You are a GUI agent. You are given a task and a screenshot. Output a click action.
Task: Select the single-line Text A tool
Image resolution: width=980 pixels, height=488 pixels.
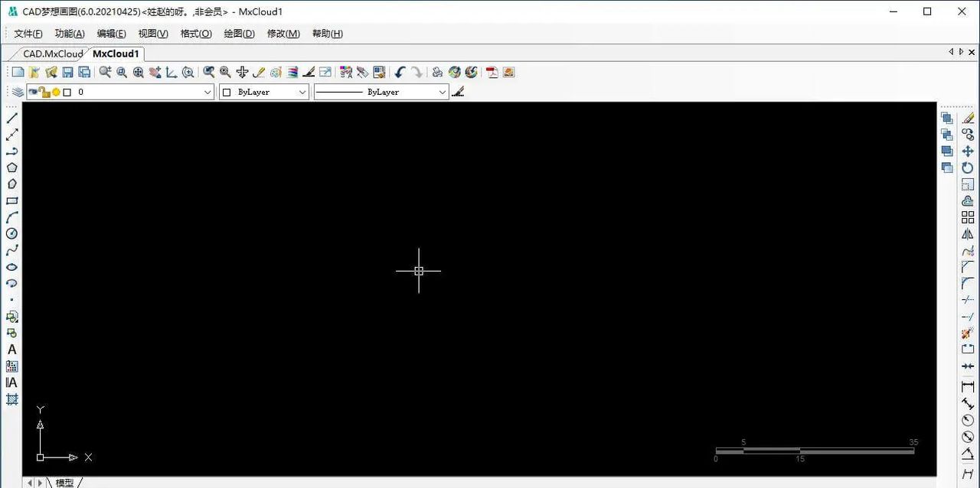[11, 350]
